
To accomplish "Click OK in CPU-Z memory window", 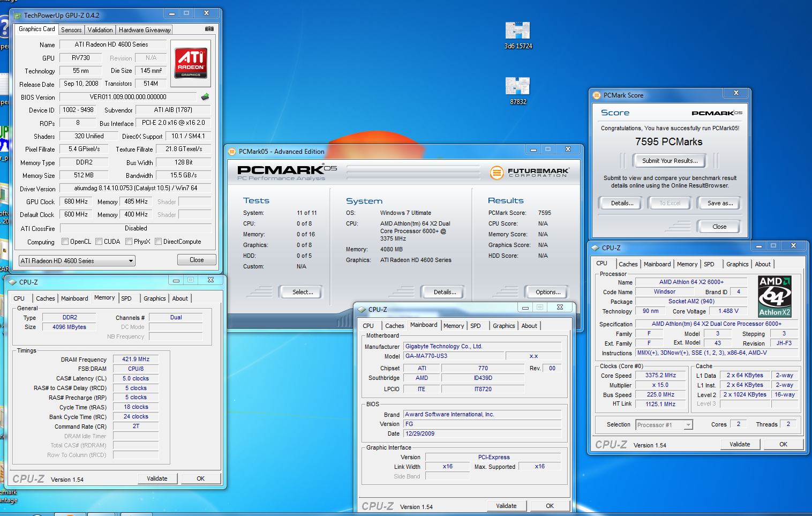I will 200,478.
